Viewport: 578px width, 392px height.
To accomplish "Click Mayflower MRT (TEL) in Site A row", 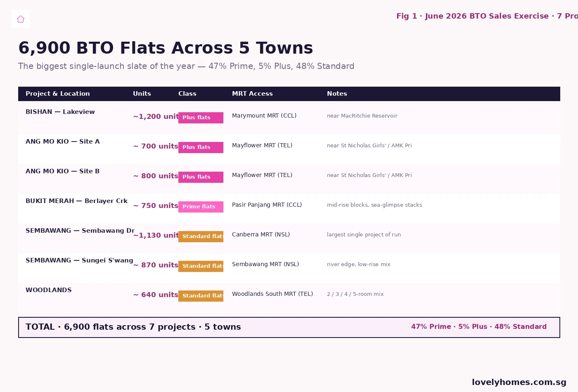I will coord(262,146).
